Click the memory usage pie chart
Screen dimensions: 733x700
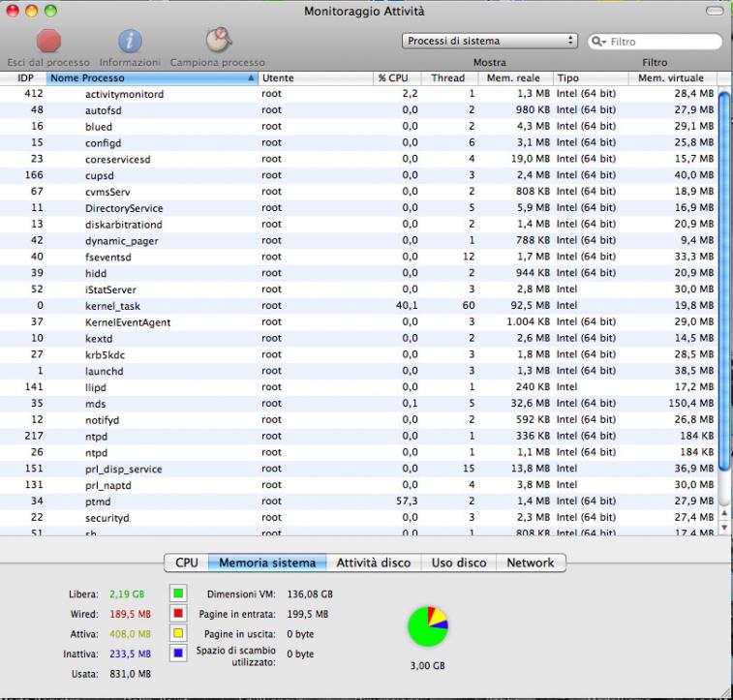428,626
